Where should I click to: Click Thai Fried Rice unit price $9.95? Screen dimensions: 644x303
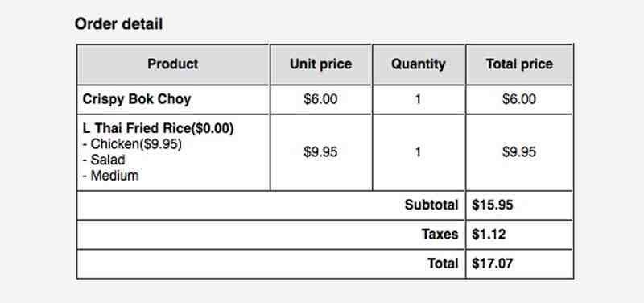[320, 152]
